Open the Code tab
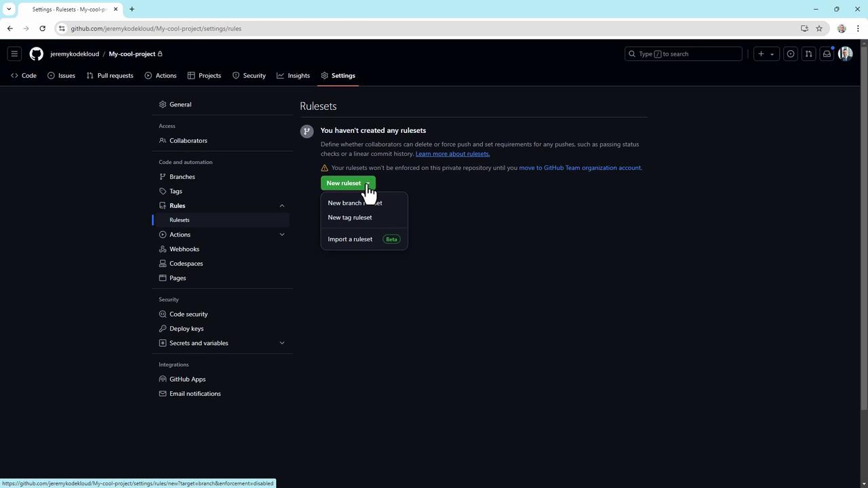This screenshot has height=488, width=868. click(24, 76)
